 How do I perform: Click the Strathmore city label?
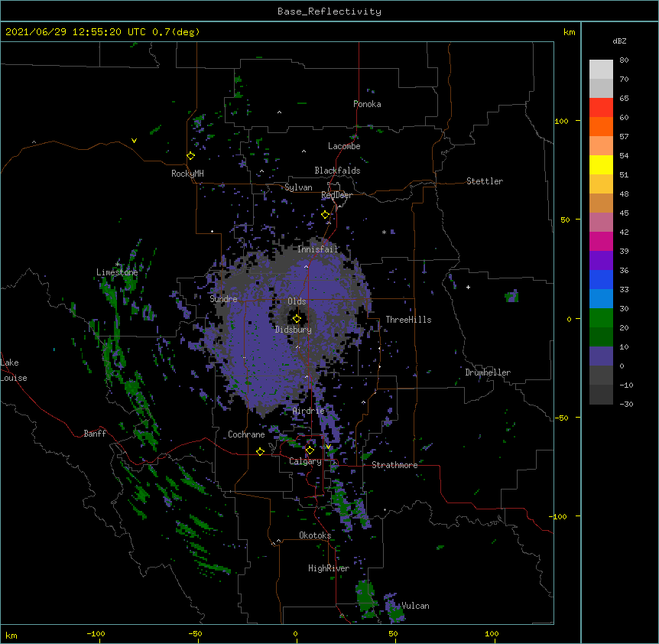coord(394,465)
